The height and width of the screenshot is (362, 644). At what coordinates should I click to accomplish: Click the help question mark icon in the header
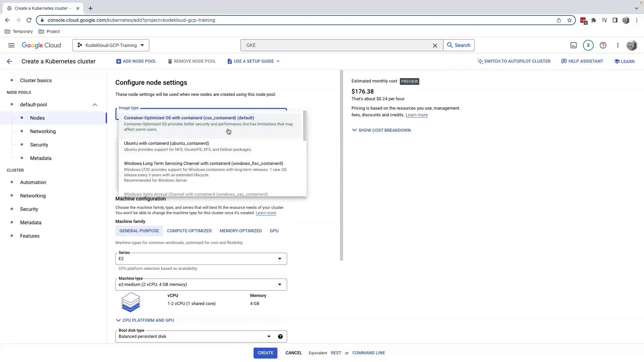603,45
